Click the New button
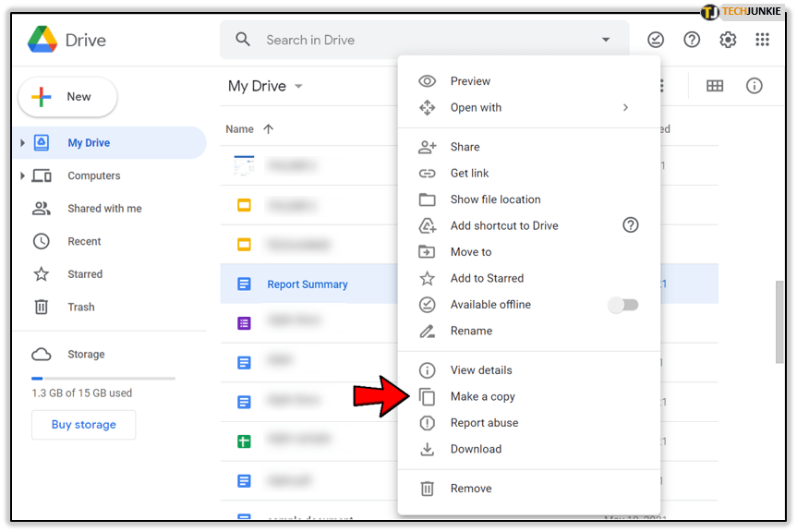Viewport: 797px width, 532px height. 67,97
